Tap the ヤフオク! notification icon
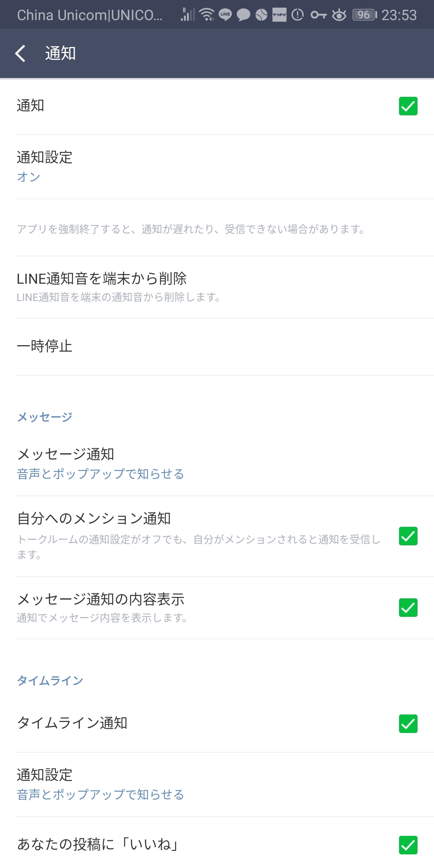Viewport: 434px width, 868px height. click(x=279, y=15)
